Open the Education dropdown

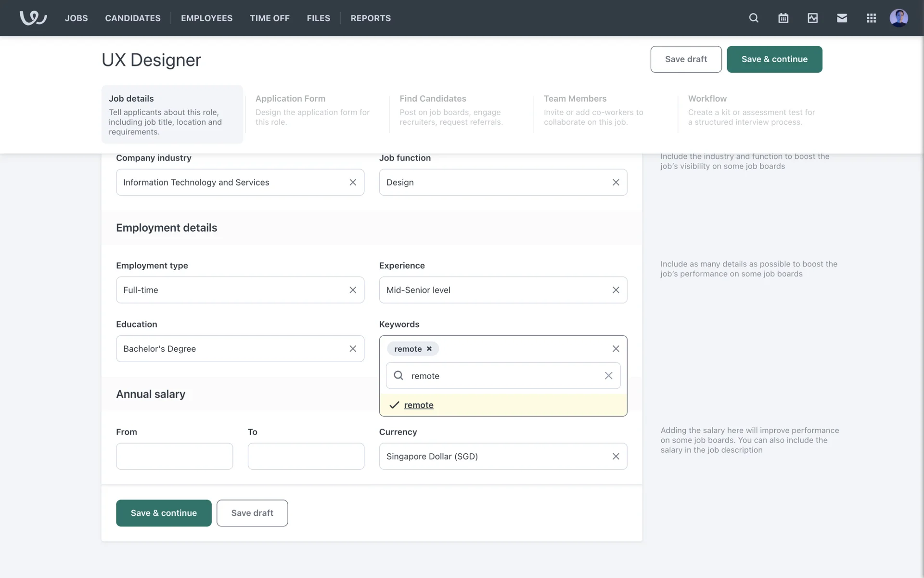click(x=231, y=349)
